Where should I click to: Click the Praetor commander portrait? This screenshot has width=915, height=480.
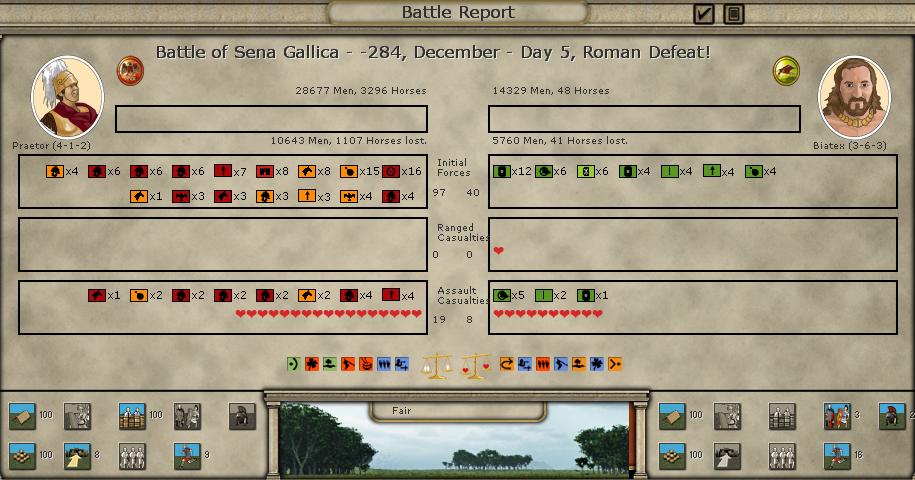point(67,97)
